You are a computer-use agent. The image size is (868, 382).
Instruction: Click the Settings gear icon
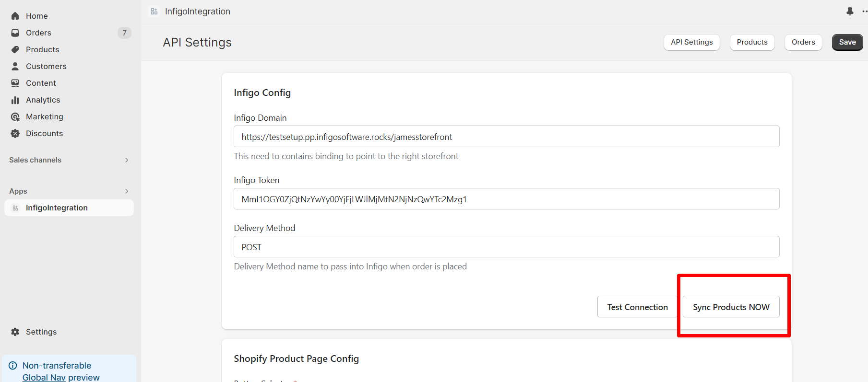15,332
